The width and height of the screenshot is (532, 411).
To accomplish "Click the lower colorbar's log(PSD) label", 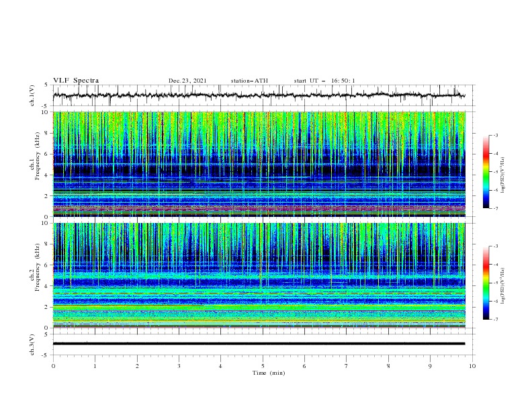I will (x=502, y=286).
